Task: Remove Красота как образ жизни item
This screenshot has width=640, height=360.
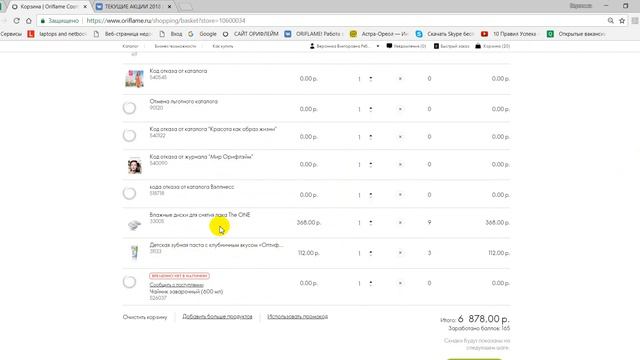Action: coord(400,137)
